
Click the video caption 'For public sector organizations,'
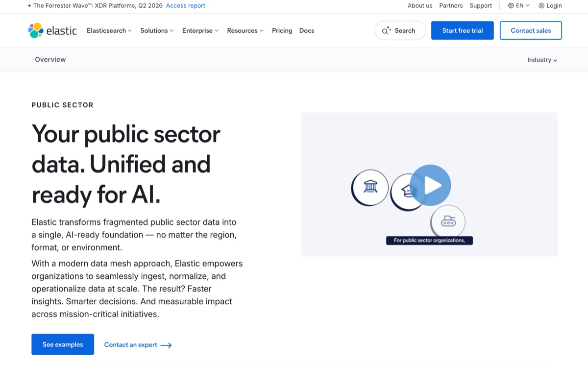(x=429, y=241)
